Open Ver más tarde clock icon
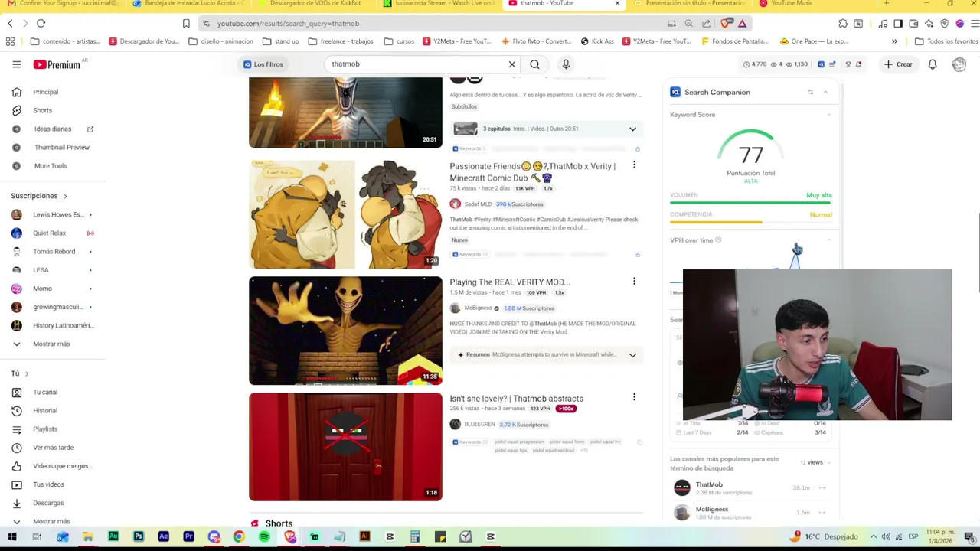The width and height of the screenshot is (980, 551). click(16, 447)
